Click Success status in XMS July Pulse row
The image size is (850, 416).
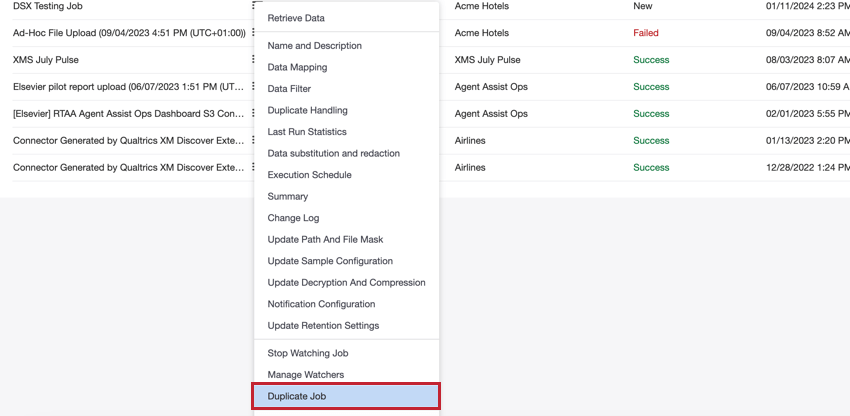[651, 60]
